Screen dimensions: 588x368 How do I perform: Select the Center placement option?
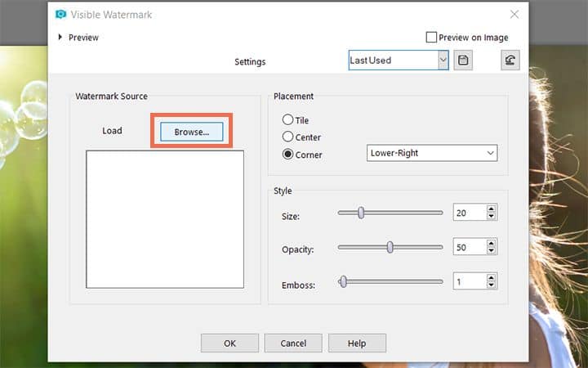287,137
